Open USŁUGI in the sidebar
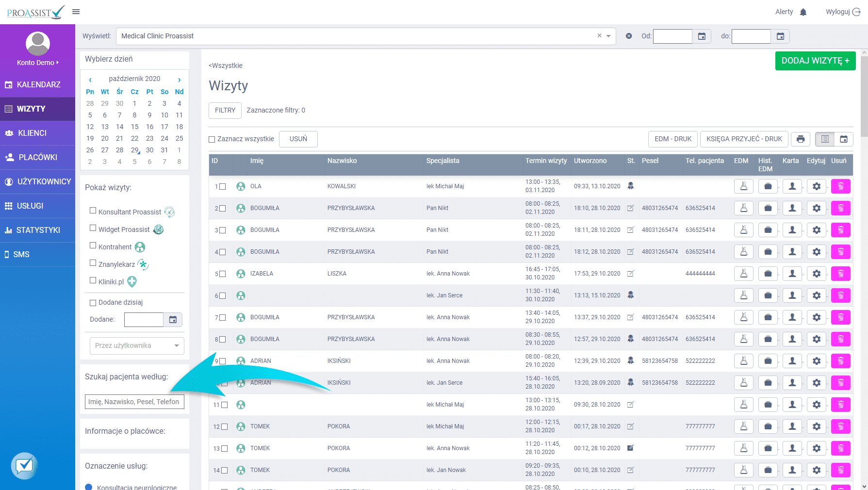 point(38,206)
